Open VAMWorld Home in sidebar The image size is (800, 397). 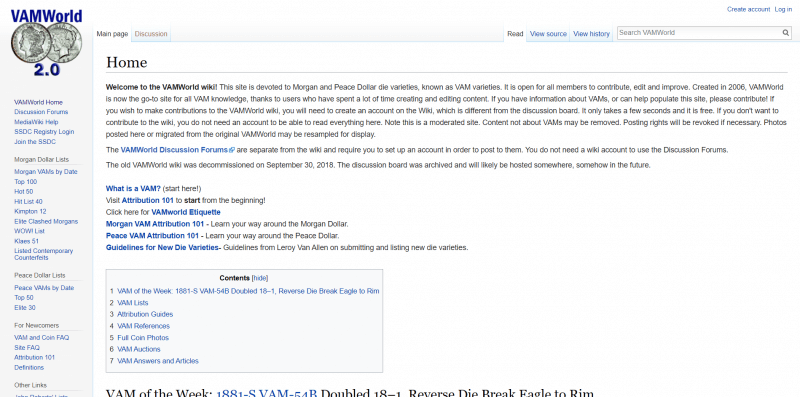[38, 102]
